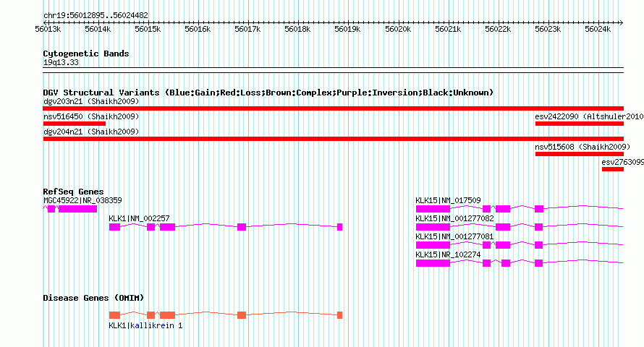Open the dgv203n21 (Shaikh2009) variant label
Screen dimensions: 644x347
pyautogui.click(x=91, y=101)
